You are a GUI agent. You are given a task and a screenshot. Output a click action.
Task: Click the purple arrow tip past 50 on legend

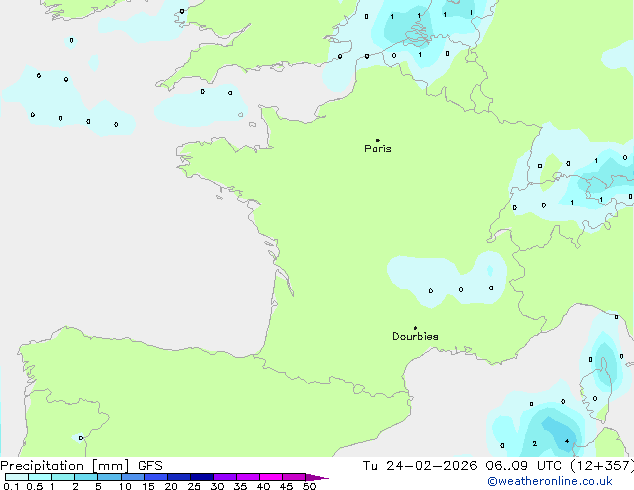[317, 477]
